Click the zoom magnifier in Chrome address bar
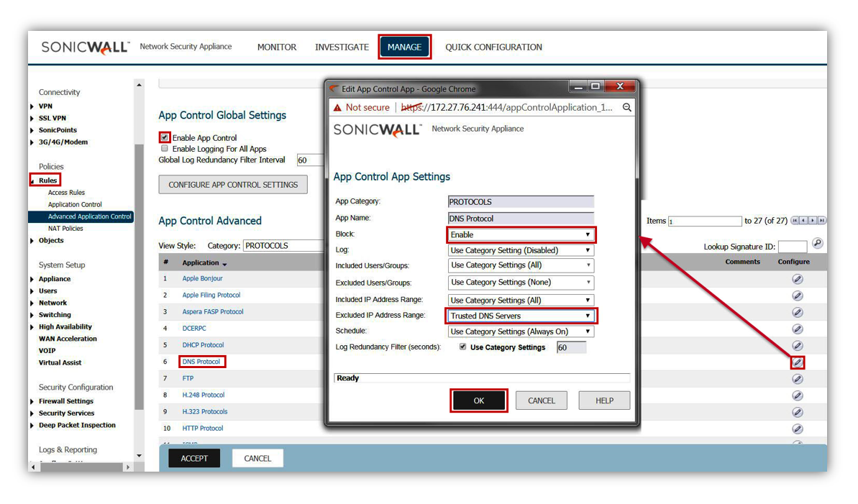858x504 pixels. (626, 107)
